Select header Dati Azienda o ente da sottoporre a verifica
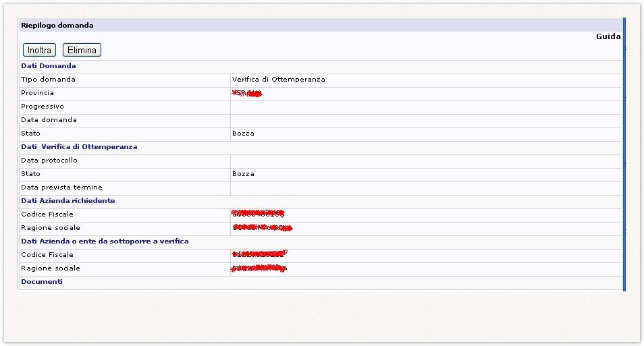 [x=105, y=241]
